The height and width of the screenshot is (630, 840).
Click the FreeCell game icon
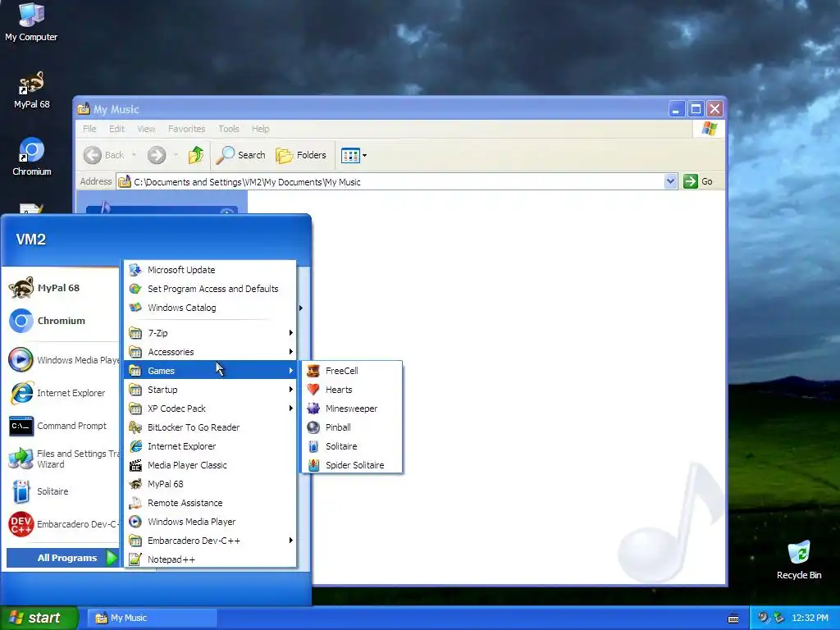pos(313,371)
